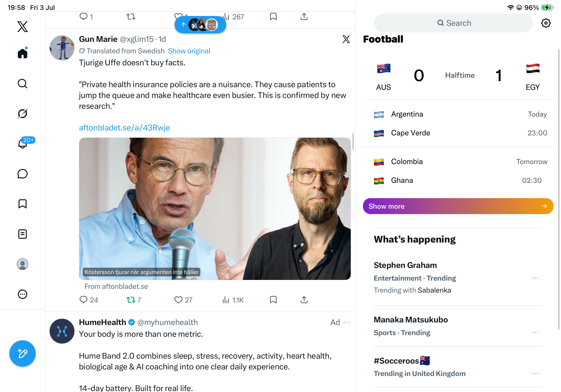The image size is (561, 392).
Task: Open the More circle menu in sidebar
Action: 23,294
